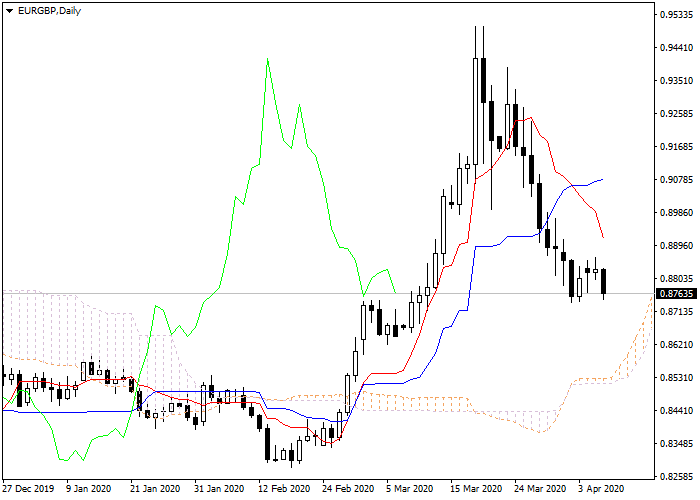700x500 pixels.
Task: Click the current price label 0.87635
Action: (676, 294)
